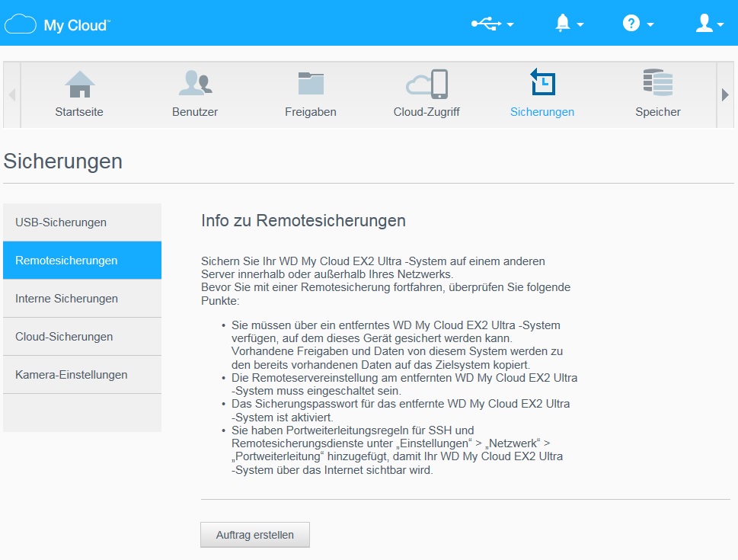Click the Benutzer label
The height and width of the screenshot is (560, 738).
click(x=195, y=112)
